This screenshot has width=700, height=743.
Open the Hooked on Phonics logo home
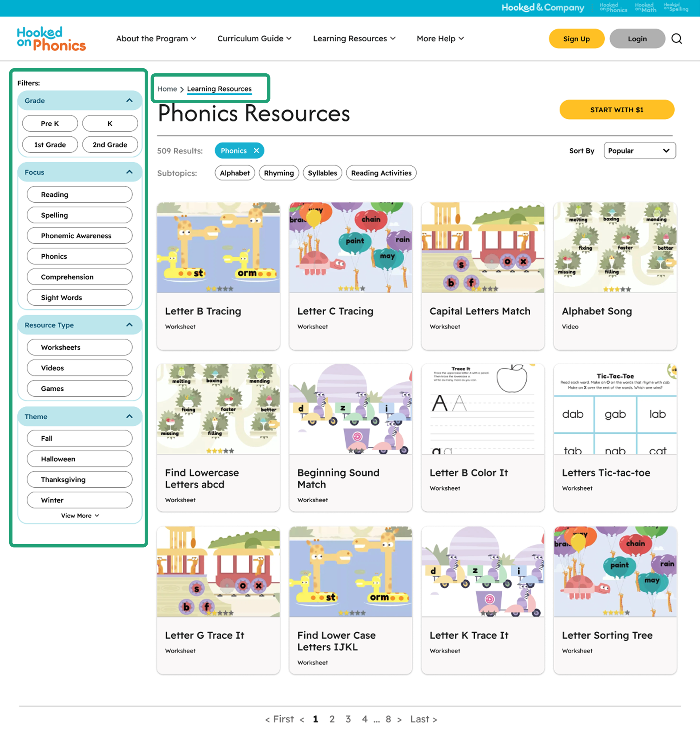pyautogui.click(x=51, y=39)
